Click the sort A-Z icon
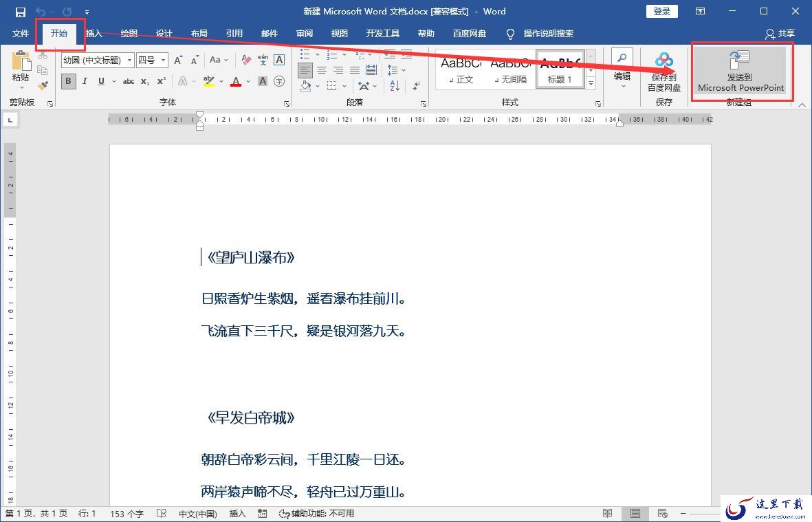The width and height of the screenshot is (812, 522). click(x=395, y=85)
